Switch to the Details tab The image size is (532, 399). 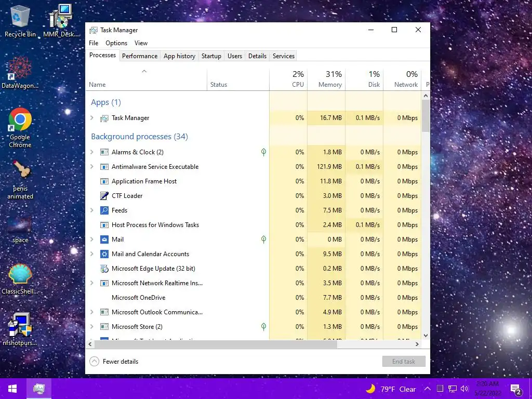[257, 56]
